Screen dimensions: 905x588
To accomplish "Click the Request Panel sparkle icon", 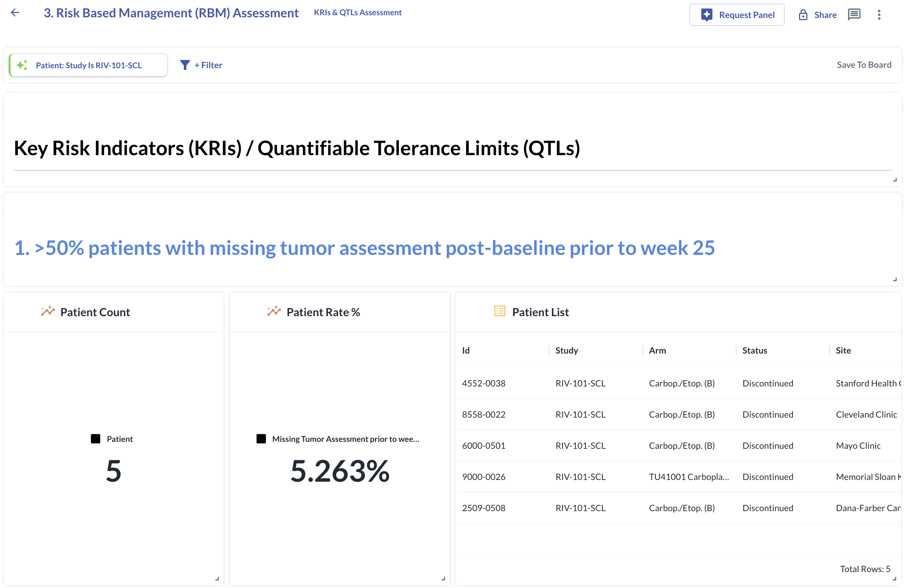I will coord(706,15).
